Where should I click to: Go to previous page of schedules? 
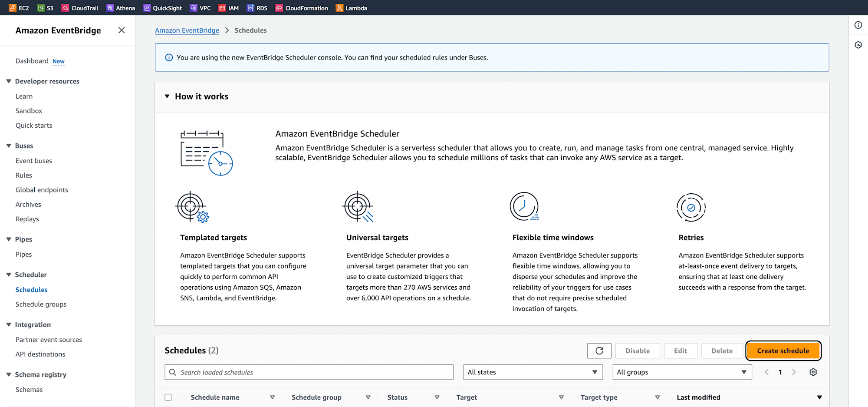pos(766,372)
